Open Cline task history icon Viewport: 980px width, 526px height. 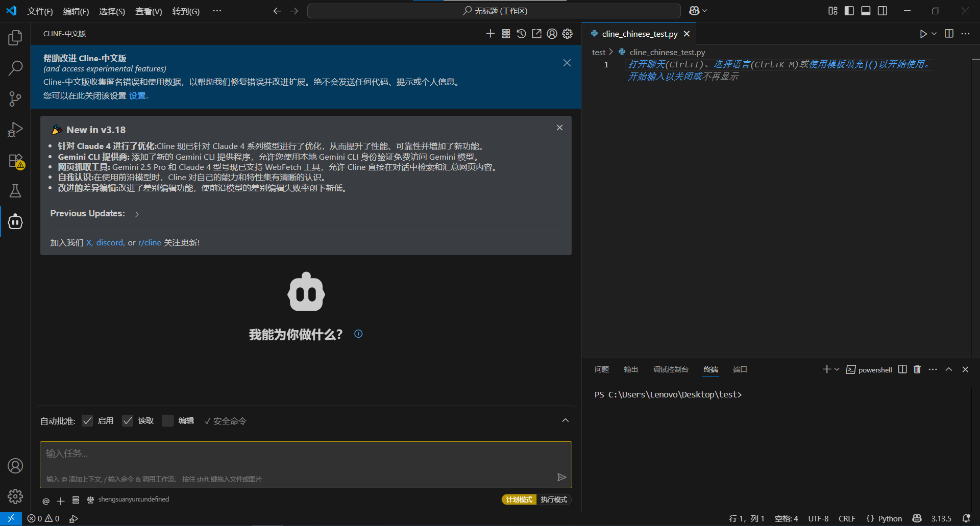coord(521,34)
